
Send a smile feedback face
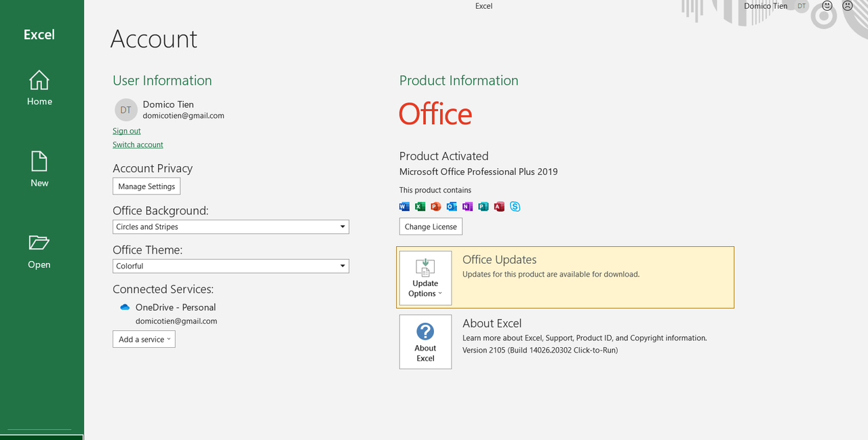[827, 5]
